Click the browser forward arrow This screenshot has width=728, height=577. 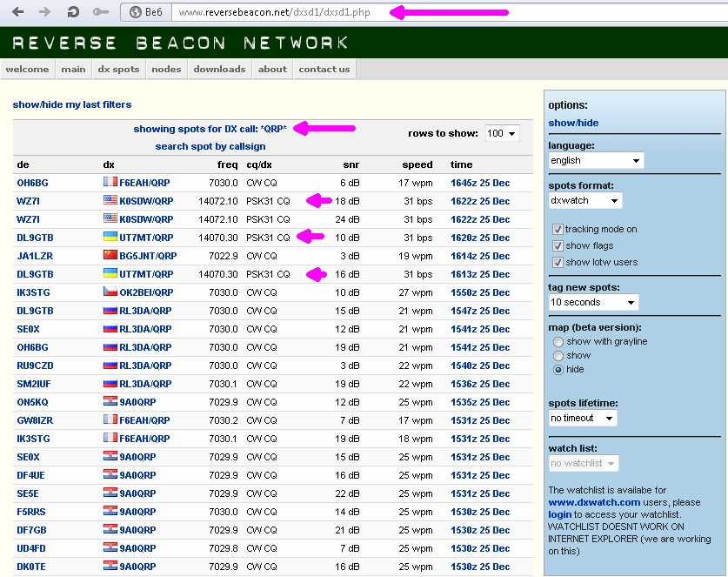point(44,11)
